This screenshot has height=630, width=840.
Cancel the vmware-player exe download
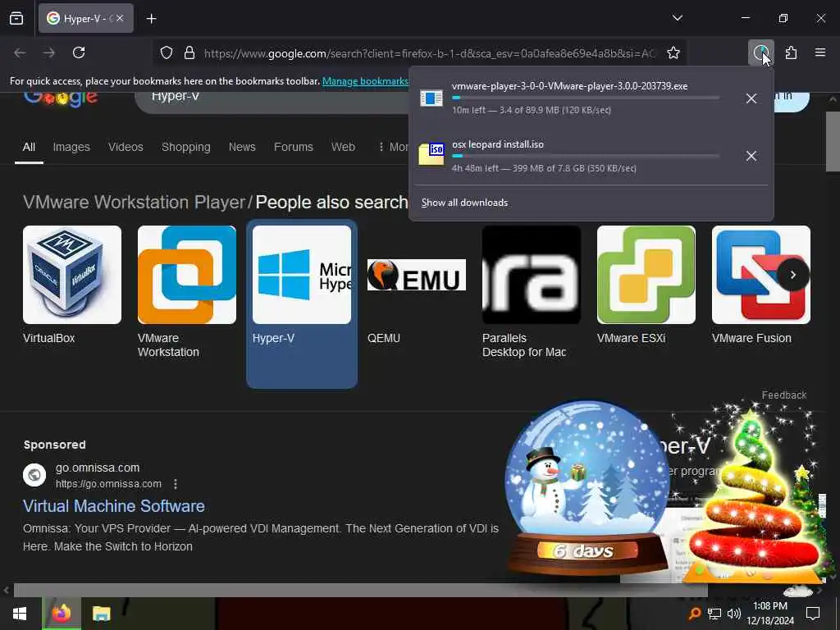(751, 98)
